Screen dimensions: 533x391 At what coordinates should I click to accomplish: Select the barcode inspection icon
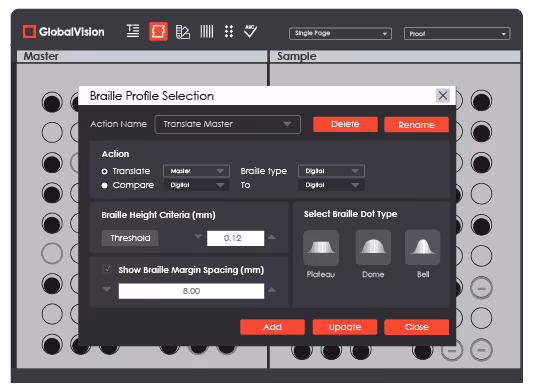click(x=207, y=31)
